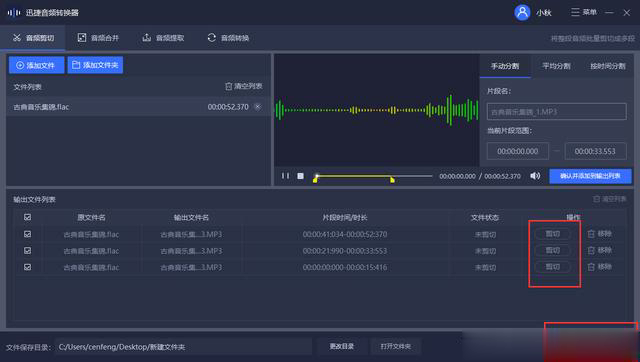Open the 音频转换 tab
This screenshot has height=362, width=640.
tap(228, 38)
